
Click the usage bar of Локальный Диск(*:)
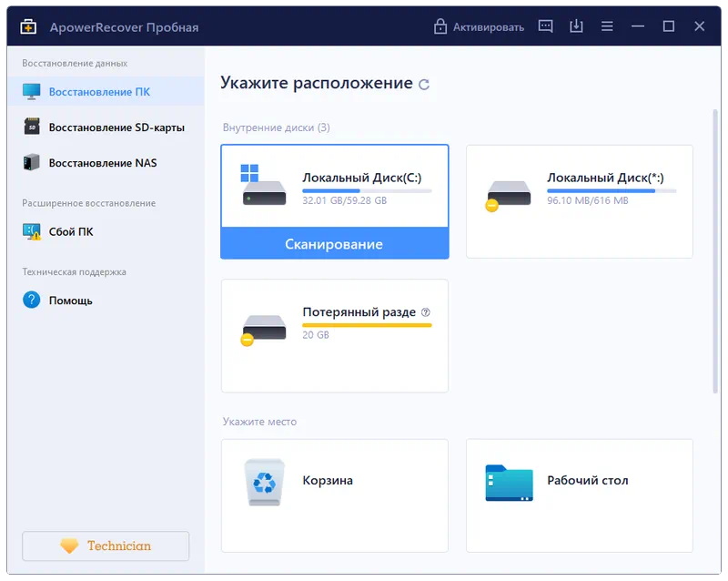coord(612,190)
